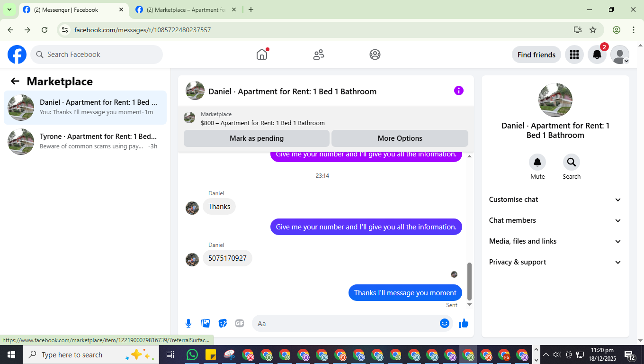Click Daniel's avatar beside the 5075170927 message
Screen dimensions: 644x364
pyautogui.click(x=192, y=260)
